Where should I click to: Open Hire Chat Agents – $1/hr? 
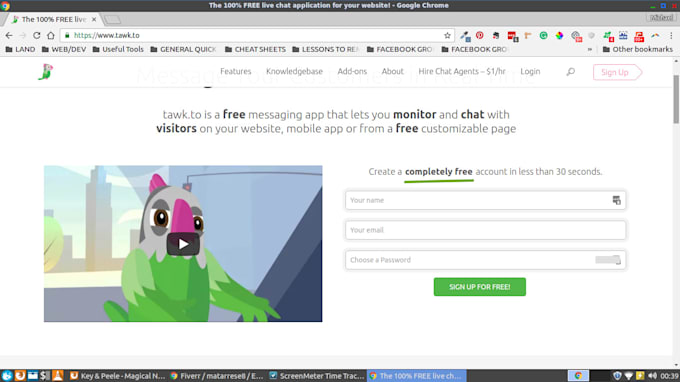tap(462, 72)
